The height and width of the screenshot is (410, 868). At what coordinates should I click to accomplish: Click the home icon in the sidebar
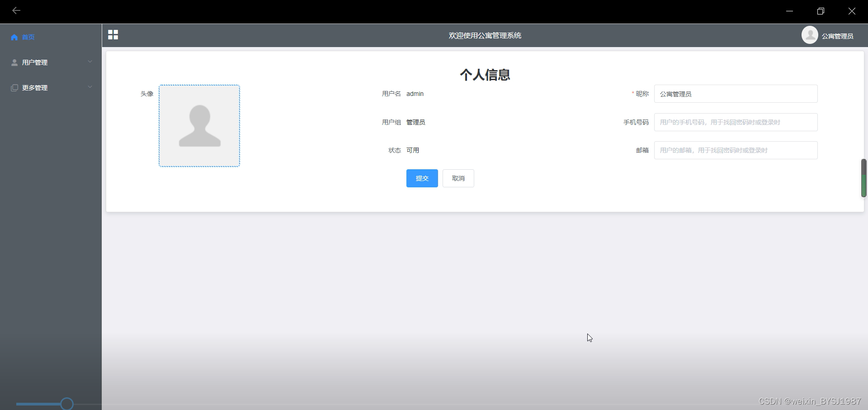14,37
